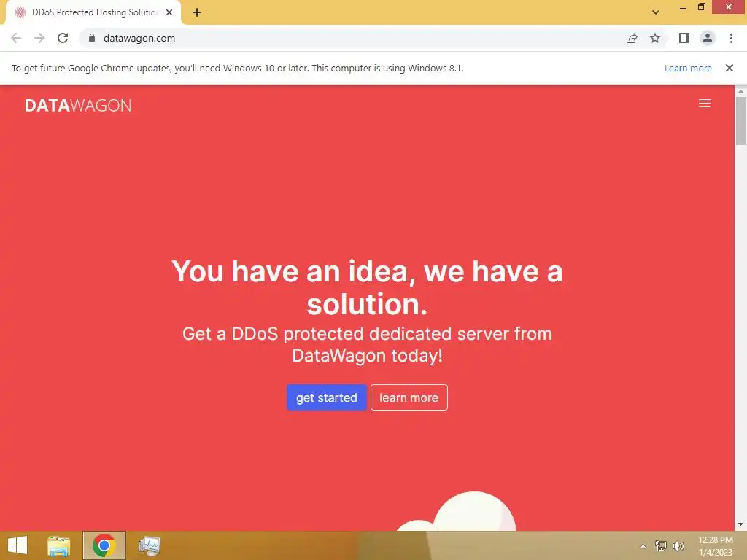Click Learn more about Chrome updates
This screenshot has height=560, width=747.
[688, 68]
